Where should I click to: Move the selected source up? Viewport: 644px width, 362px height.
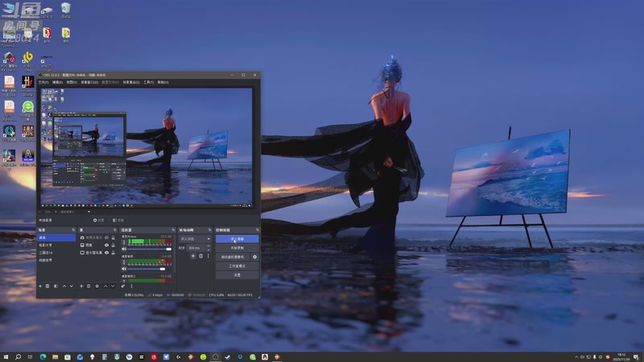(105, 286)
